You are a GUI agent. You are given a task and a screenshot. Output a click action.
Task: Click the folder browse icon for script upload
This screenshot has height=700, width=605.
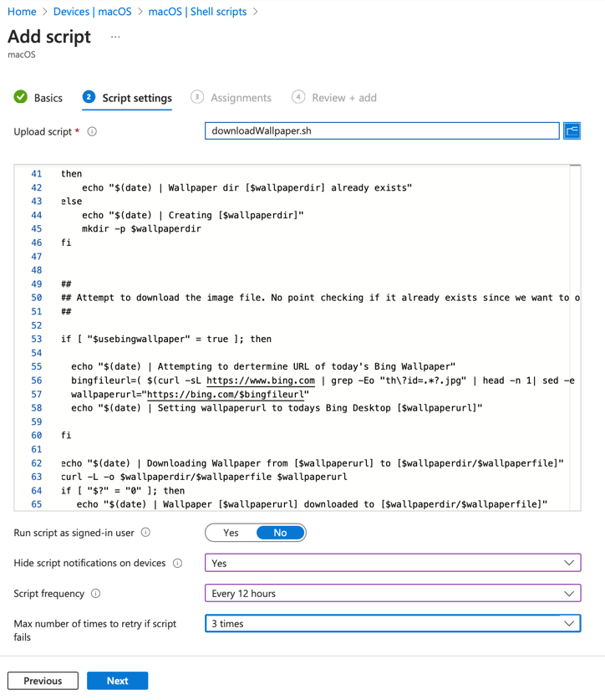[572, 130]
